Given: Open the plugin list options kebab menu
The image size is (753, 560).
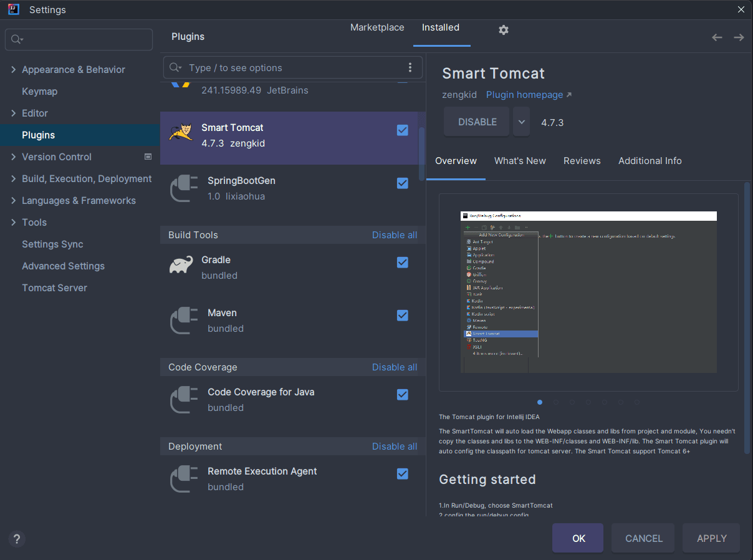Looking at the screenshot, I should click(x=410, y=67).
